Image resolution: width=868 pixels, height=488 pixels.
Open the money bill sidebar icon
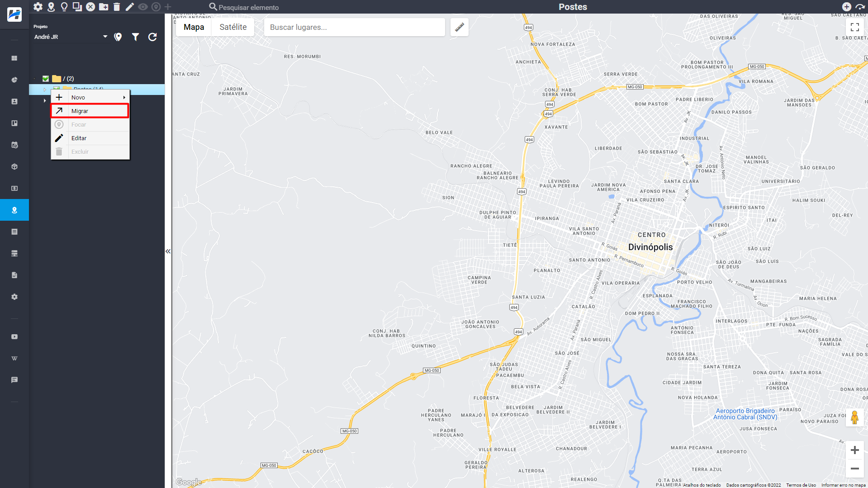coord(14,188)
